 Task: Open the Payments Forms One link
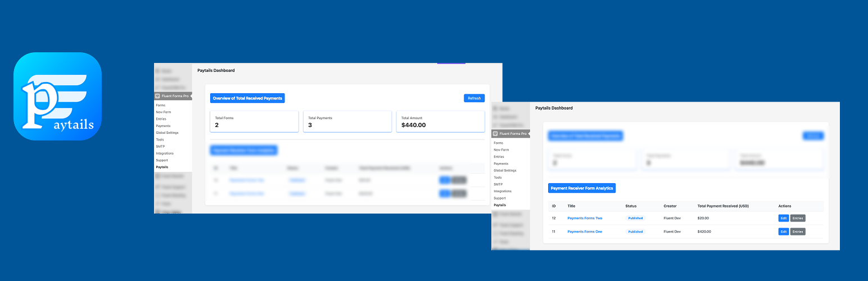point(585,232)
